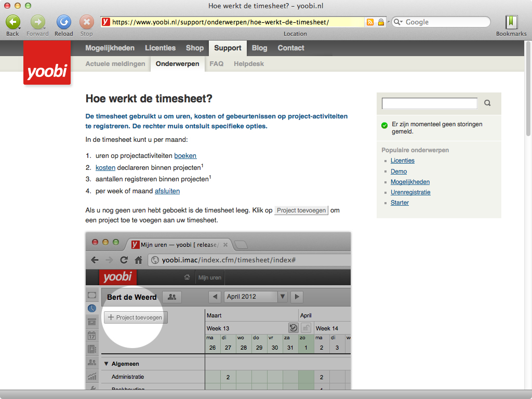Click the yoobi favicon in the location bar
This screenshot has width=532, height=399.
coord(106,22)
